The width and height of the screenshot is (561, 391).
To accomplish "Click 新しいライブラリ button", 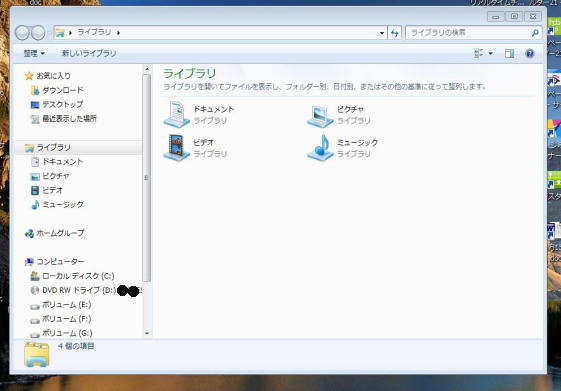I will click(x=89, y=54).
